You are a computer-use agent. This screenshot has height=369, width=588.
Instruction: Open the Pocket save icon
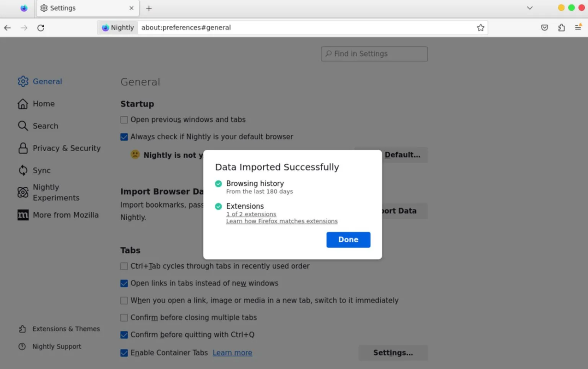[545, 28]
